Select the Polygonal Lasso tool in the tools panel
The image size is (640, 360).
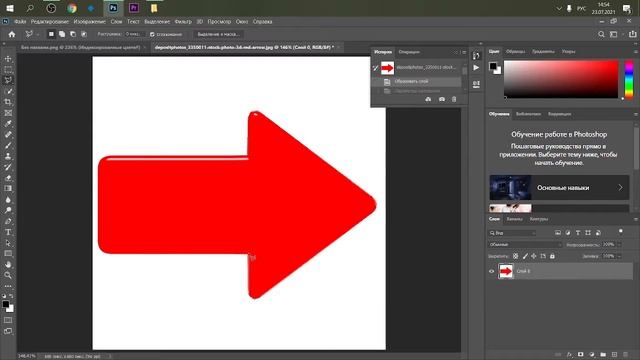[8, 80]
